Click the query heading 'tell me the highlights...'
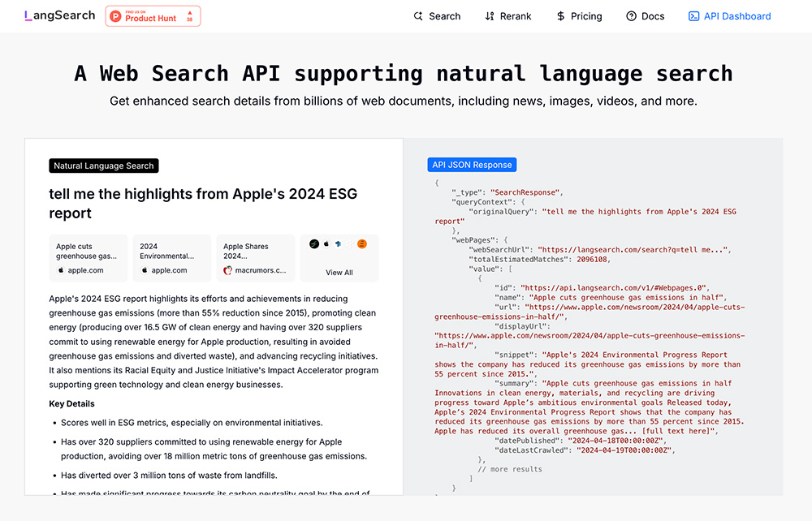Image resolution: width=812 pixels, height=521 pixels. pyautogui.click(x=203, y=204)
